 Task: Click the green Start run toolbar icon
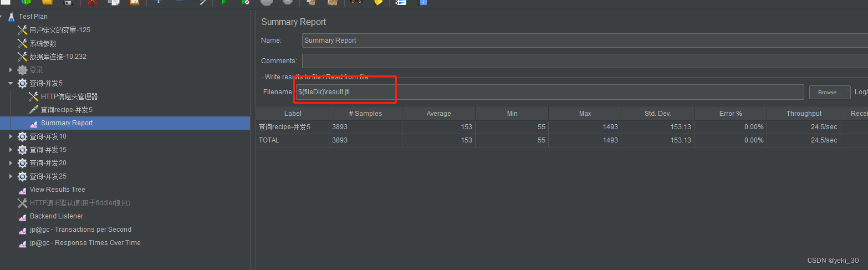click(224, 3)
